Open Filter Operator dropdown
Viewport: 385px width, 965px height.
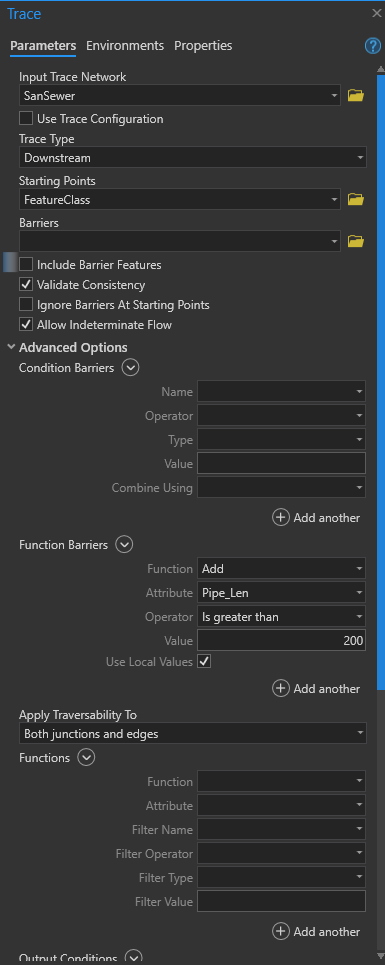coord(281,854)
